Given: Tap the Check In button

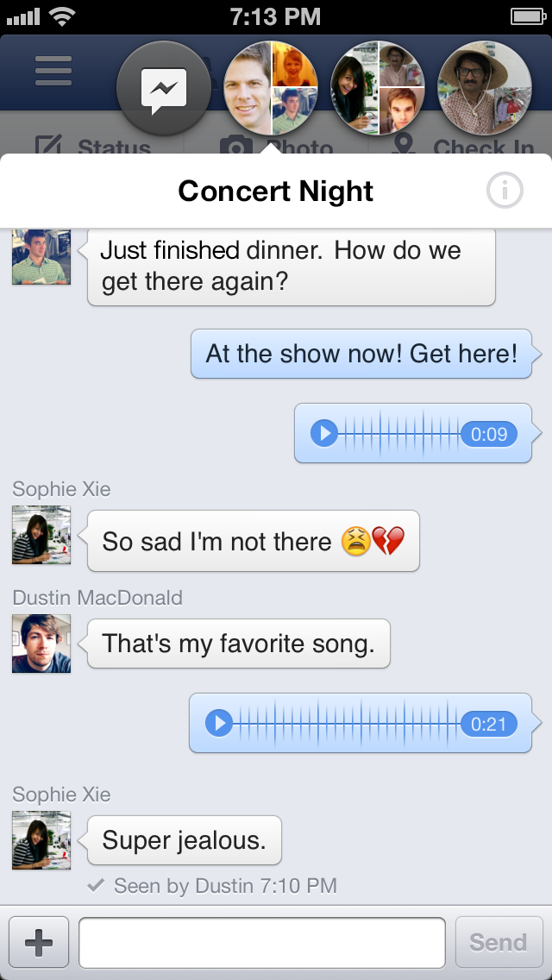Looking at the screenshot, I should [x=462, y=147].
